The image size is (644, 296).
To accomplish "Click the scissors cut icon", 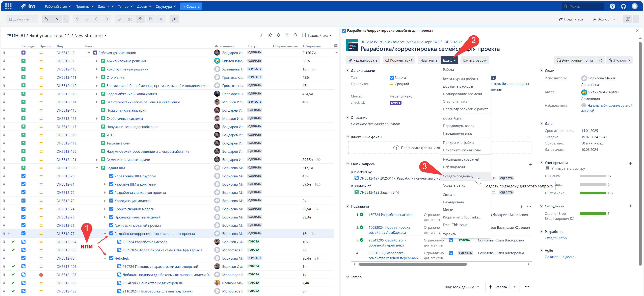I will tap(130, 19).
